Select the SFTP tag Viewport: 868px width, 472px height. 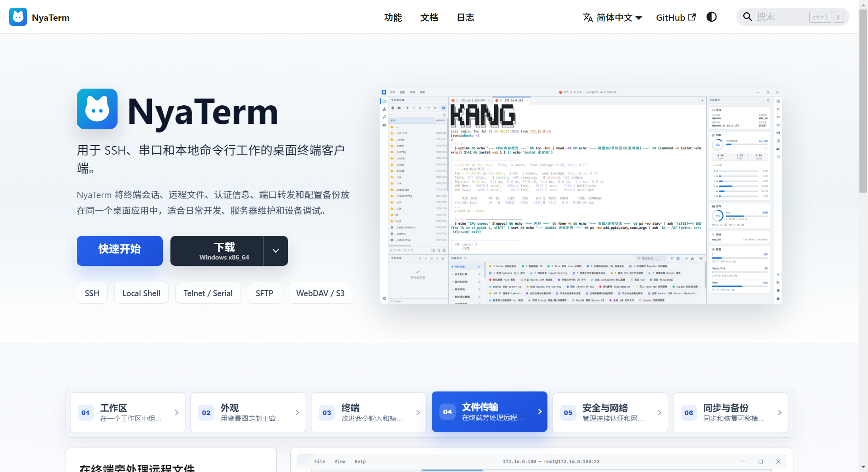[x=264, y=293]
